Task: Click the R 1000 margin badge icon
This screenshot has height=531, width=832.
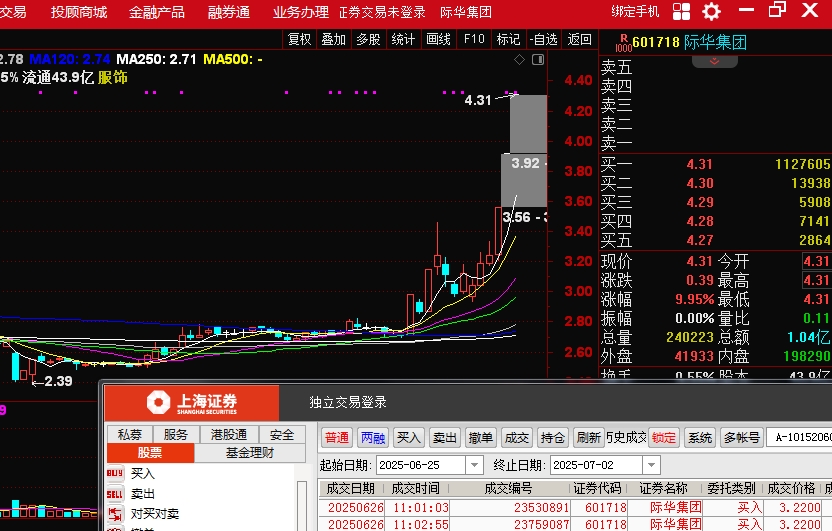Action: (623, 43)
